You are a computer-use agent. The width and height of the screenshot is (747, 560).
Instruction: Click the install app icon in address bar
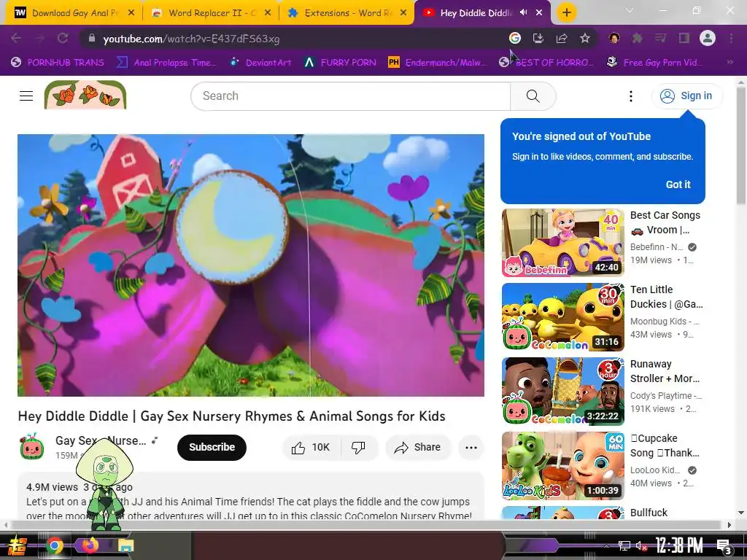point(538,38)
